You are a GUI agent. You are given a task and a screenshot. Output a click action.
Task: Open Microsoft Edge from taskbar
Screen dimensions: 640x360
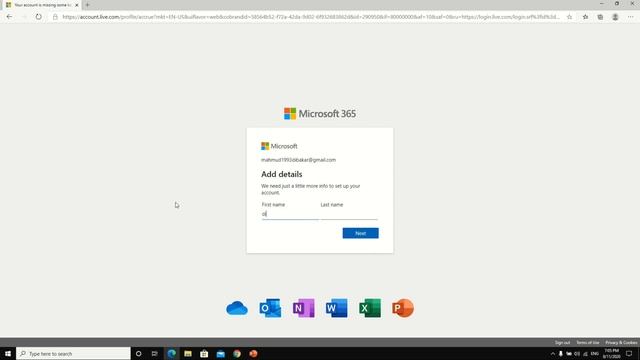(171, 353)
